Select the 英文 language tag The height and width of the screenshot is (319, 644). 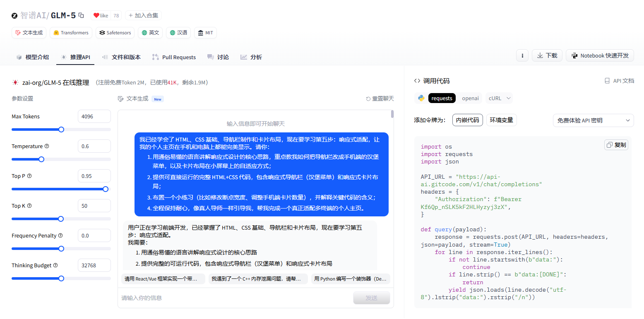[x=150, y=33]
